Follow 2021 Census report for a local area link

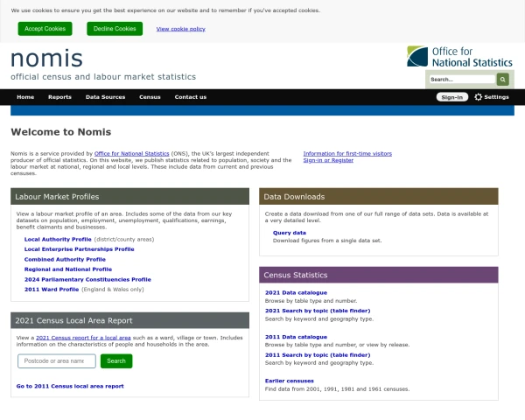(83, 338)
